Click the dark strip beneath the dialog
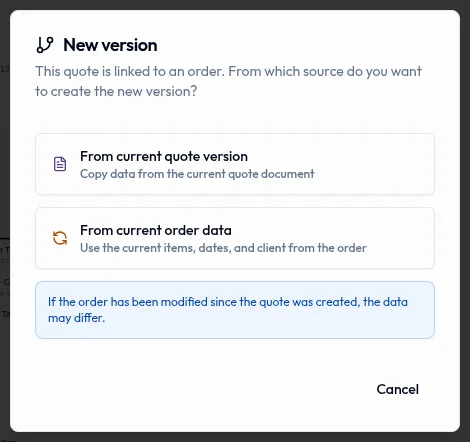The width and height of the screenshot is (470, 442). tap(235, 437)
